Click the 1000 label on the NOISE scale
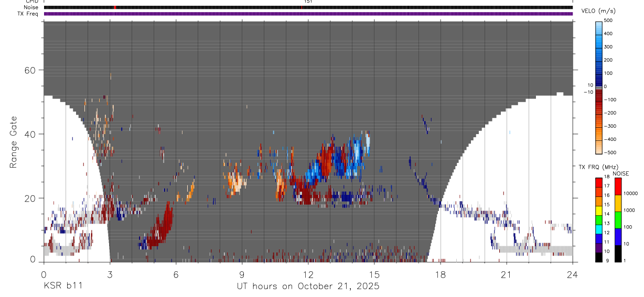 click(629, 209)
